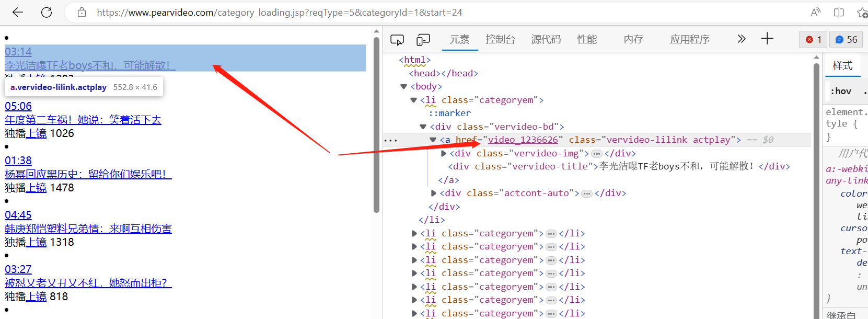Open the 01:38 video link

pos(18,161)
